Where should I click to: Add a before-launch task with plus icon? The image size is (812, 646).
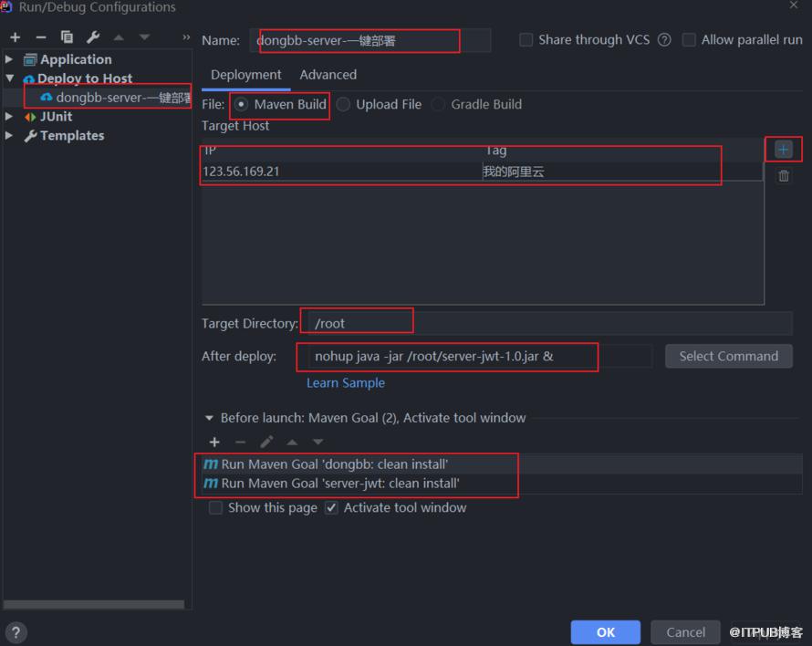(x=214, y=442)
